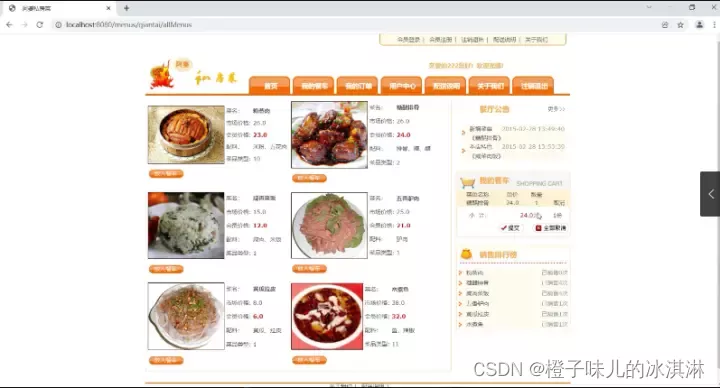720x388 pixels.
Task: Add the 32.0 boiled fish dish to cart
Action: [309, 360]
